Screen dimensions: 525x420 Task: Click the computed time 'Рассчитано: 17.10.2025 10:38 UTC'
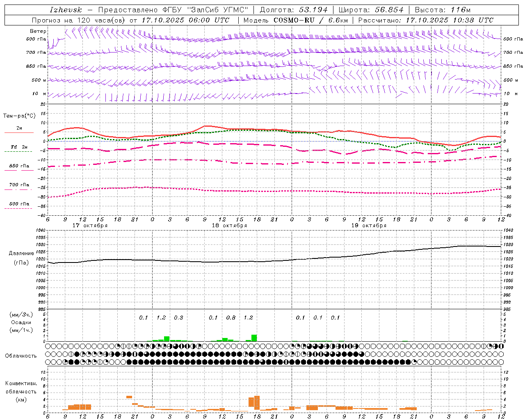tap(426, 20)
